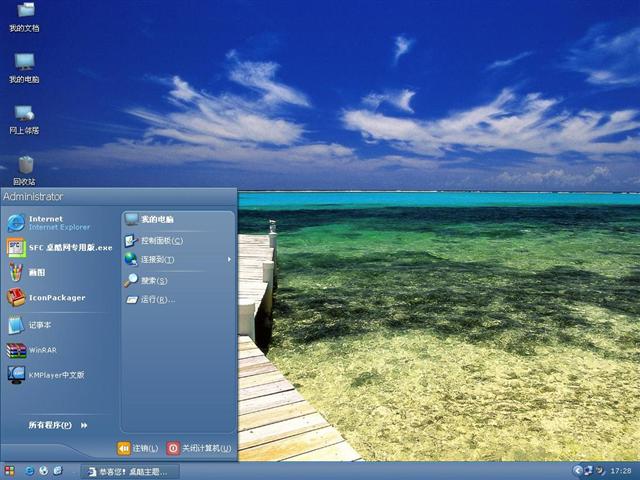Viewport: 640px width, 480px height.
Task: Select 网上邻居 desktop icon
Action: [24, 117]
